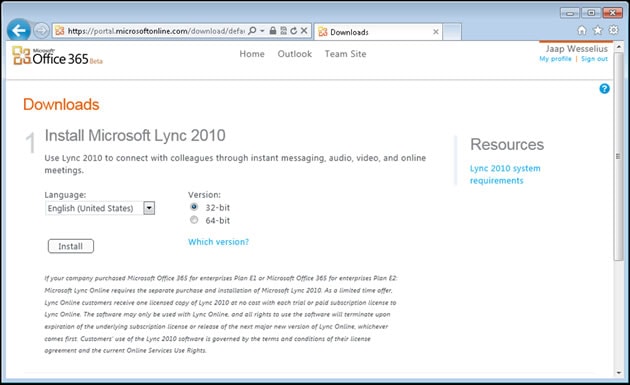Screen dimensions: 630x385
Task: Open the Outlook navigation item
Action: point(295,54)
